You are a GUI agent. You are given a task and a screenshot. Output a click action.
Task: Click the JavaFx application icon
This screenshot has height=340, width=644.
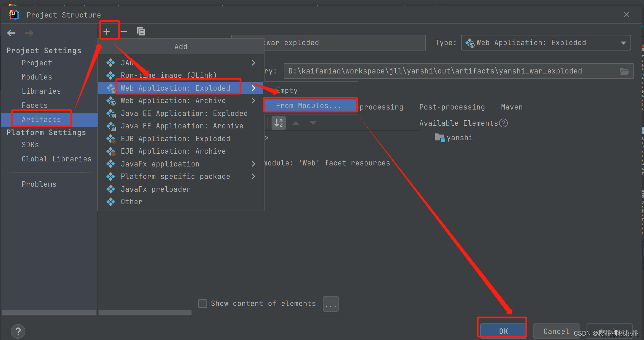click(111, 164)
